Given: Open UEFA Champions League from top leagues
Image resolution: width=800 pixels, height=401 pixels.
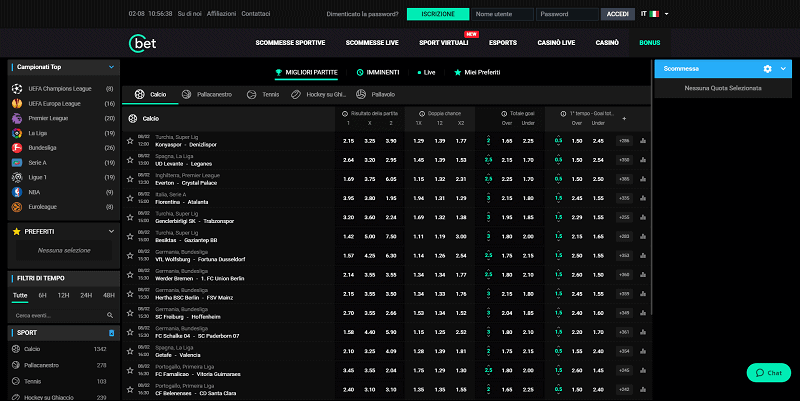Looking at the screenshot, I should (62, 89).
